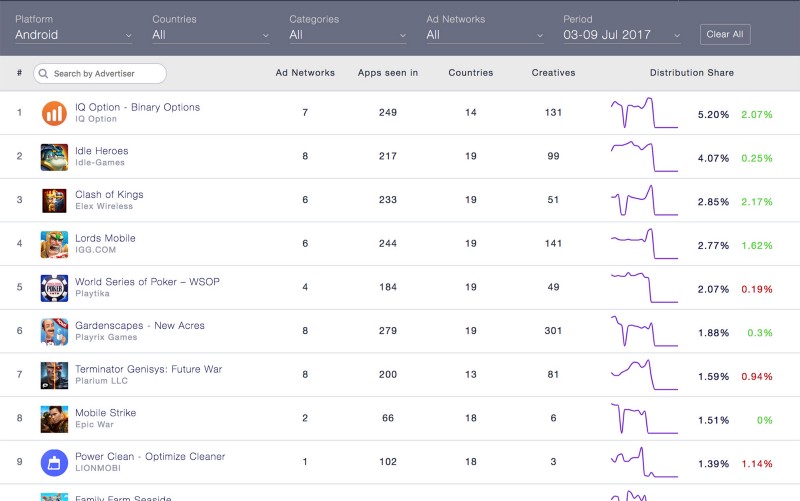This screenshot has width=800, height=501.
Task: Click the search magnifier icon
Action: coord(43,73)
